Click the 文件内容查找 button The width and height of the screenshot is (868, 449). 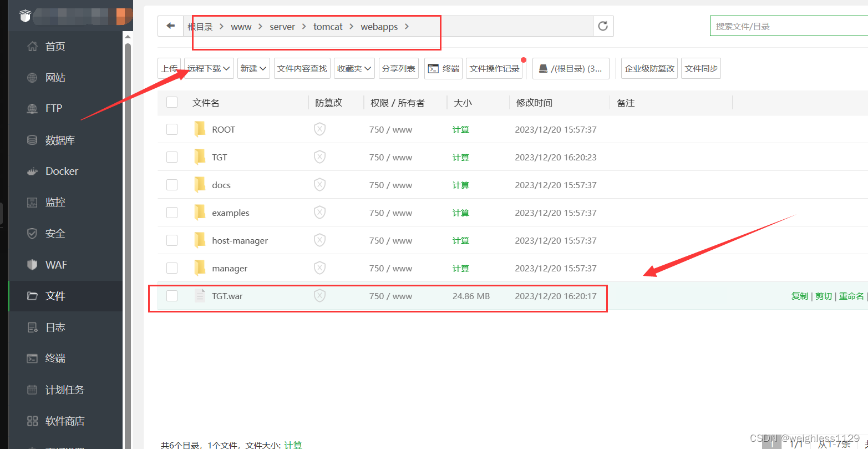(x=302, y=68)
